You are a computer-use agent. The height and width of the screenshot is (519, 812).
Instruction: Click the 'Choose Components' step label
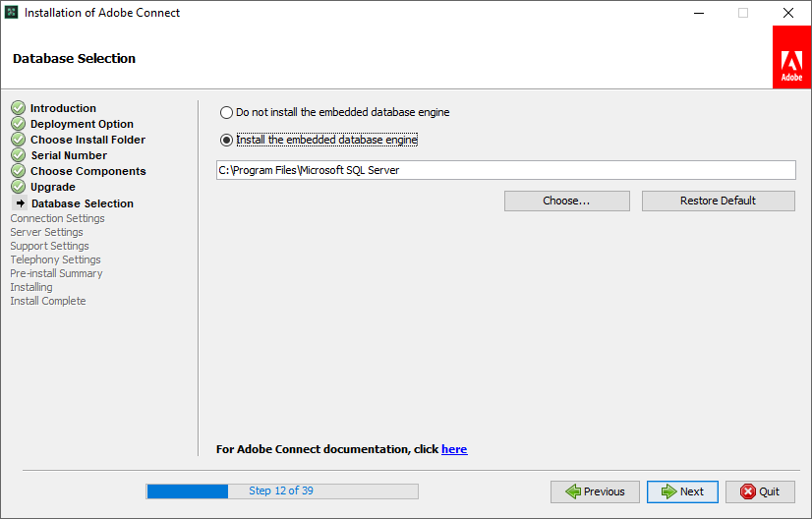pos(88,171)
